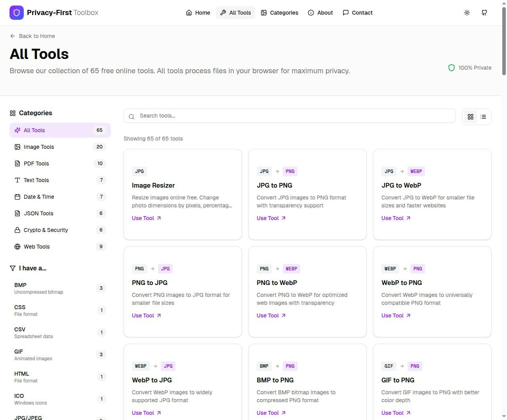Click the Privacy-First Toolbox logo icon
507x420 pixels.
click(x=17, y=12)
